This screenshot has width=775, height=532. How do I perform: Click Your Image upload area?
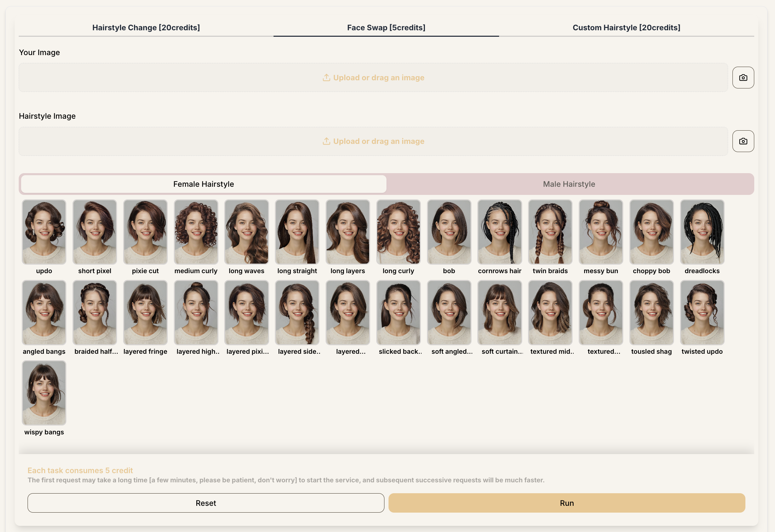coord(373,78)
